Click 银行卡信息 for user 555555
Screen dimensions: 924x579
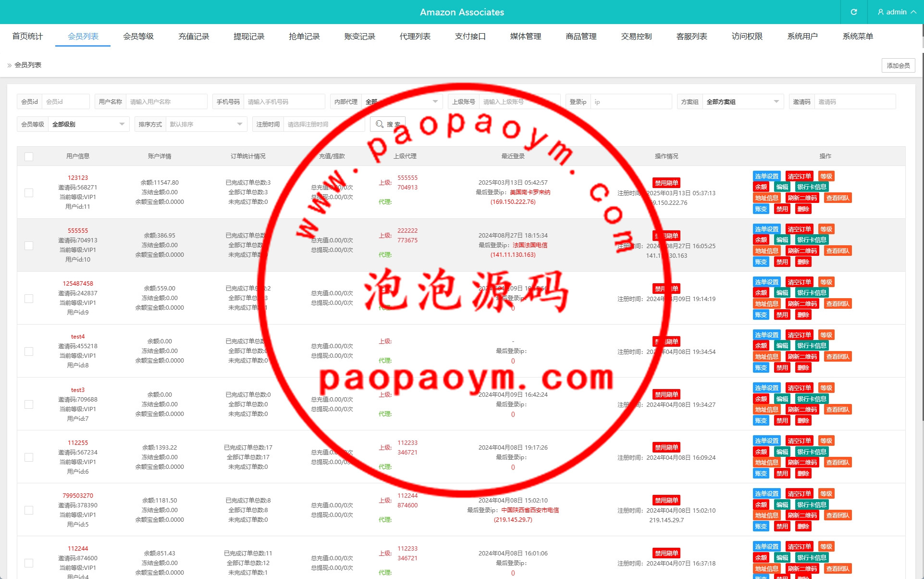click(812, 239)
